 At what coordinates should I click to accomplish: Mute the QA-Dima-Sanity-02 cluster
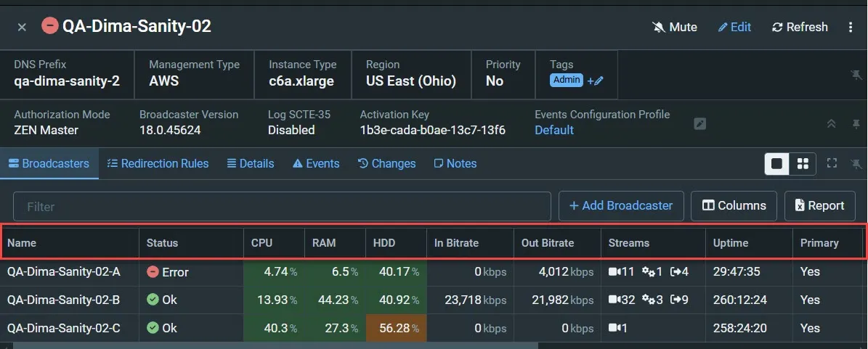pos(674,27)
